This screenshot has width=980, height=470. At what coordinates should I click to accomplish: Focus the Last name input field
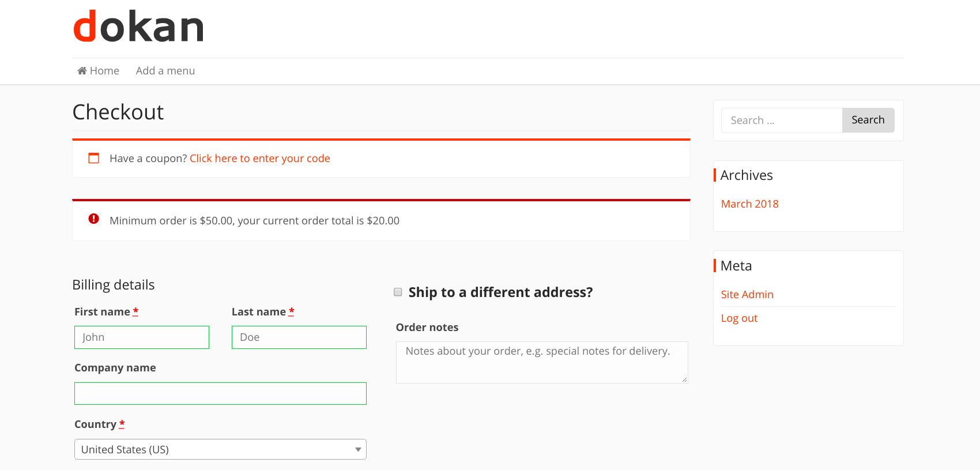(299, 337)
